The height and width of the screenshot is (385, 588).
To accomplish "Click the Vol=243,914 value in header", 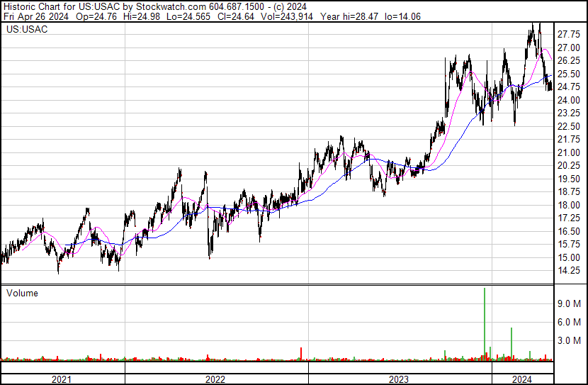I will 290,16.
